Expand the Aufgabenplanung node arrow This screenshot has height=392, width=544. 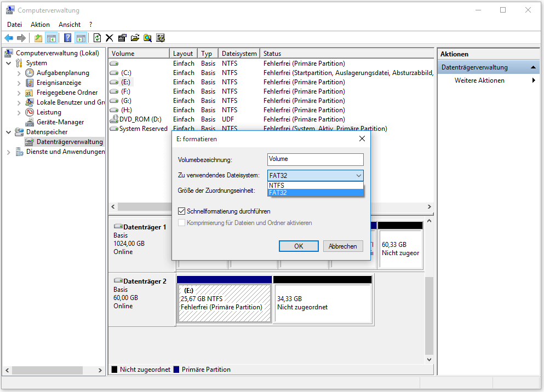(19, 73)
